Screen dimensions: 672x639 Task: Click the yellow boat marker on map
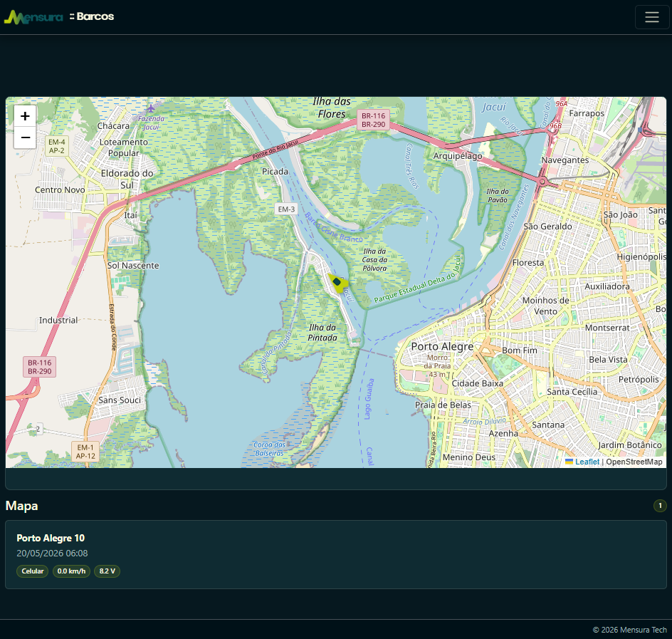[337, 283]
